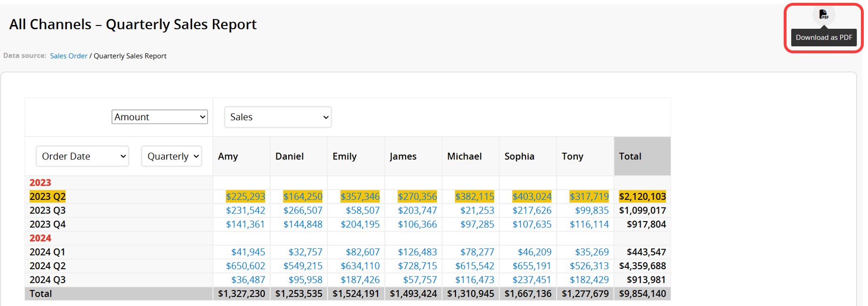This screenshot has width=868, height=306.
Task: Click the 2024 year group row
Action: pos(41,238)
